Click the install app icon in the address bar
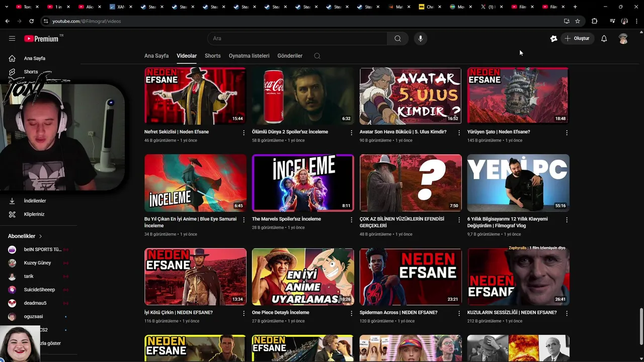 tap(567, 21)
